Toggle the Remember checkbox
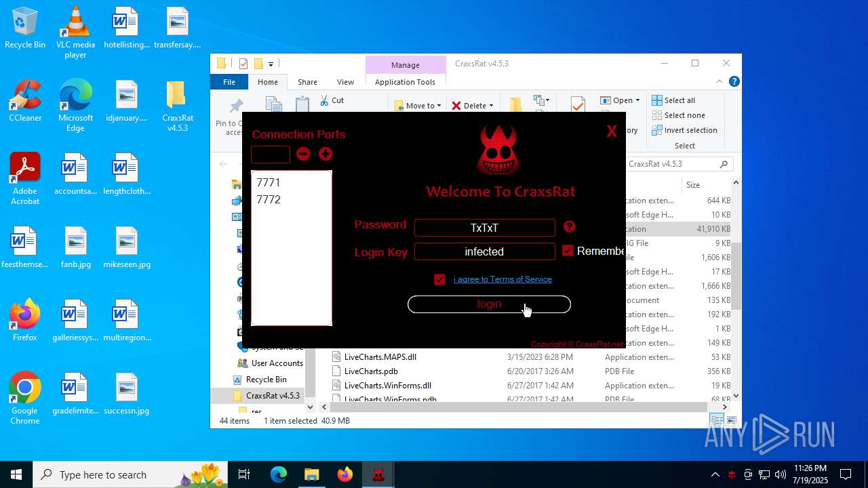868x488 pixels. [x=568, y=251]
